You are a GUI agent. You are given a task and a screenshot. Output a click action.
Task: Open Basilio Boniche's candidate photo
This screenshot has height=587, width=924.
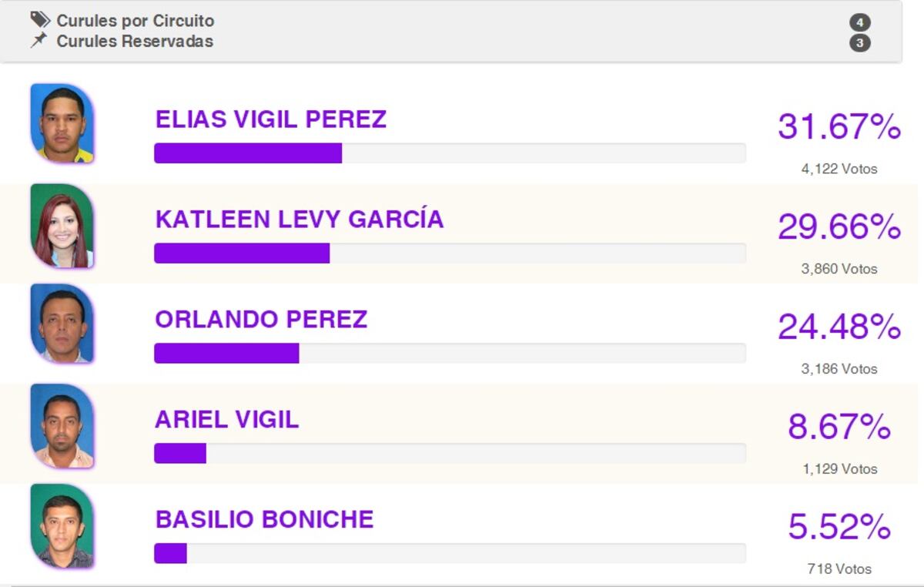[62, 526]
